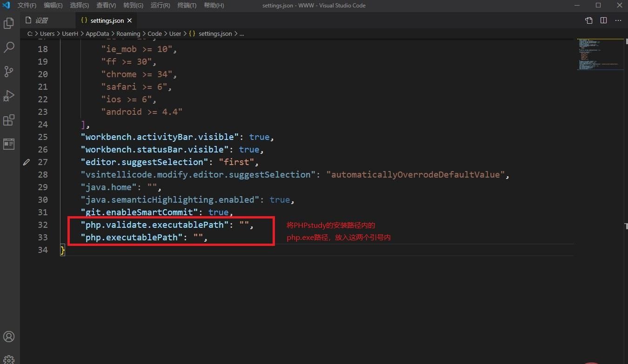Click the "java.home" key text
Image resolution: width=628 pixels, height=364 pixels.
(109, 187)
